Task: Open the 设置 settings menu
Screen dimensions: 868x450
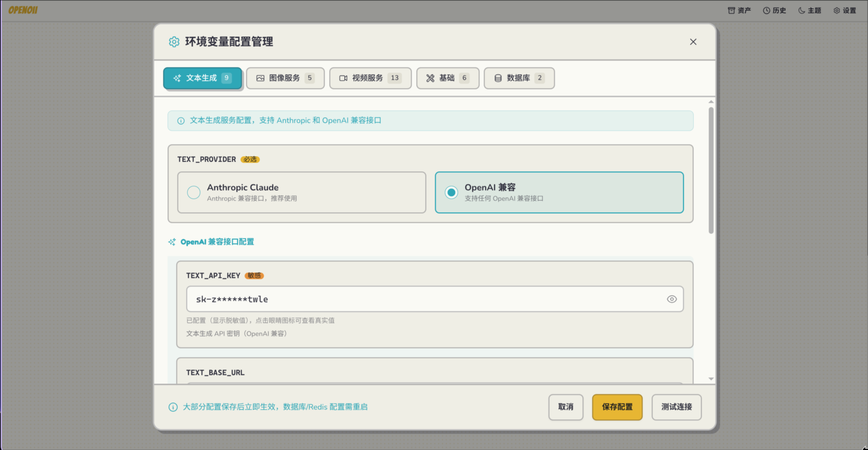Action: pos(845,10)
